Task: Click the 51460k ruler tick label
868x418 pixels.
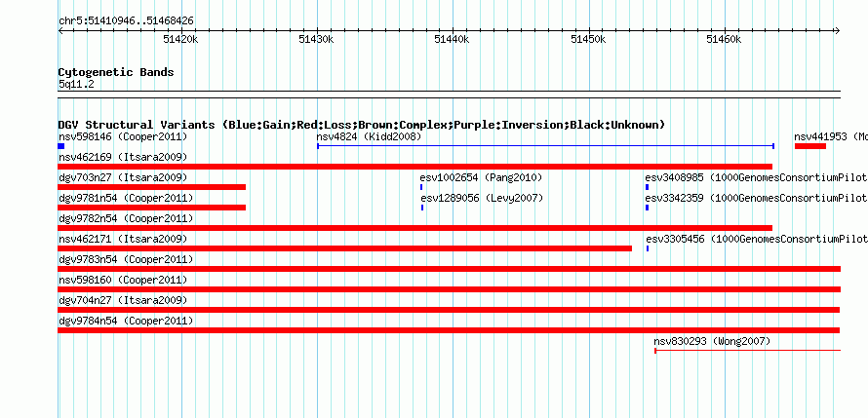Action: pos(724,39)
